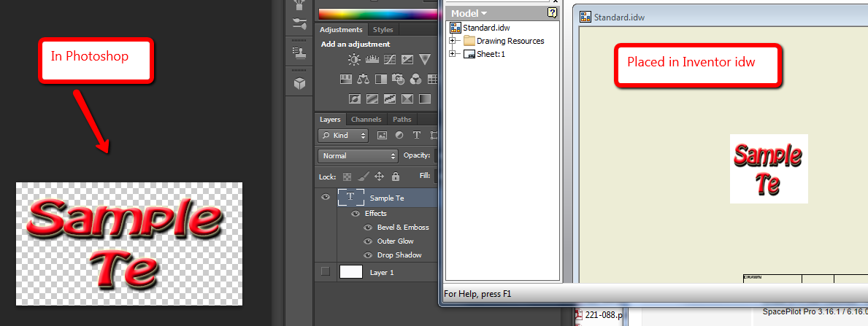The height and width of the screenshot is (326, 868).
Task: Open the Normal blend mode dropdown
Action: pos(358,156)
